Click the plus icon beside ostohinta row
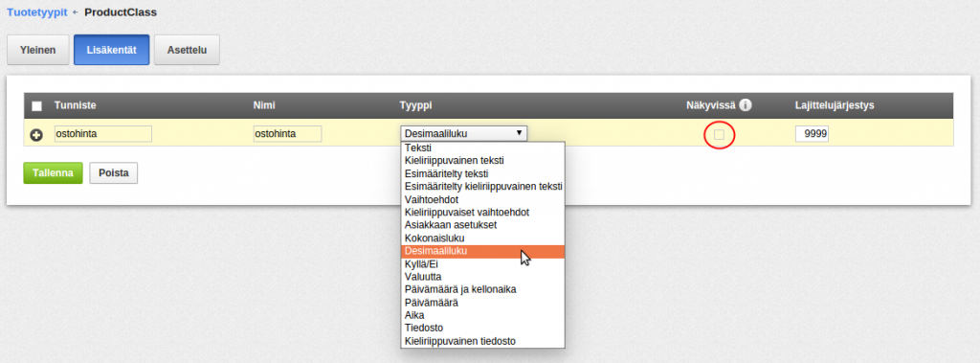The image size is (980, 363). [37, 134]
